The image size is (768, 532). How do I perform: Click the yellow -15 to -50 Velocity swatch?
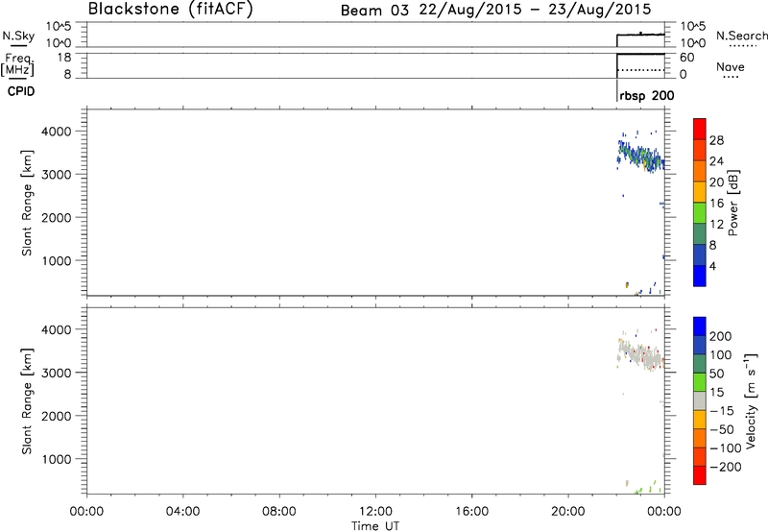[700, 420]
